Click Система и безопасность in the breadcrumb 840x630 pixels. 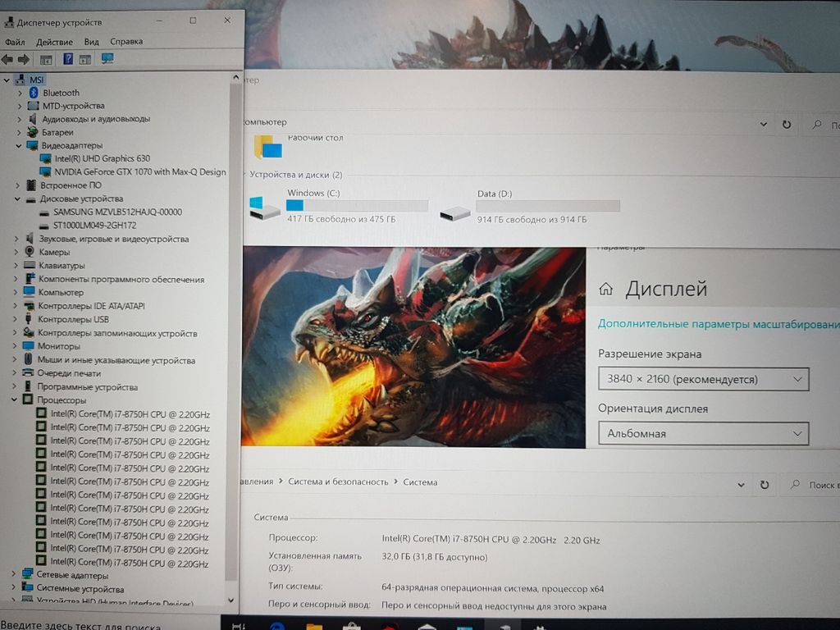tap(340, 482)
